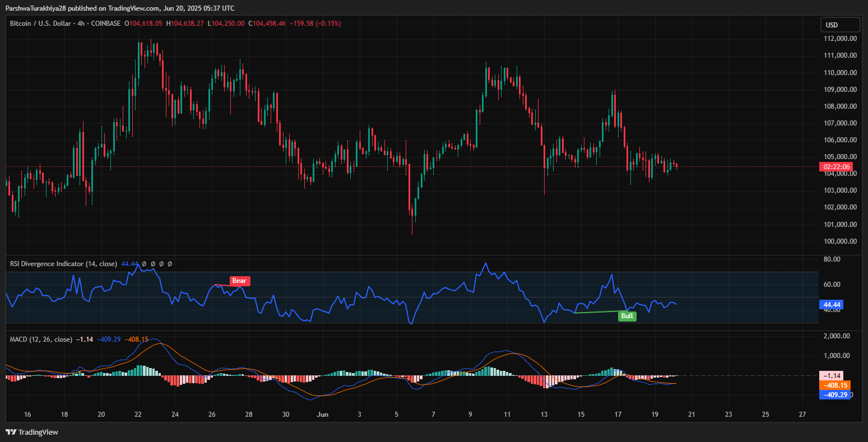Select the RSI Divergence Indicator legend title

pyautogui.click(x=63, y=264)
